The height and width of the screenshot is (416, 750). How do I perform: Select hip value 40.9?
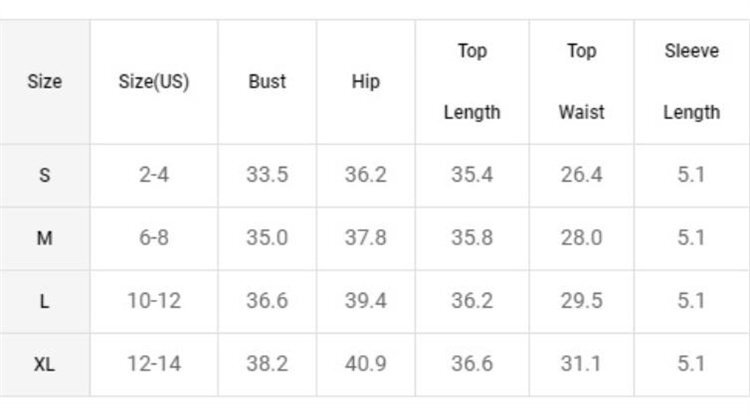pos(366,364)
